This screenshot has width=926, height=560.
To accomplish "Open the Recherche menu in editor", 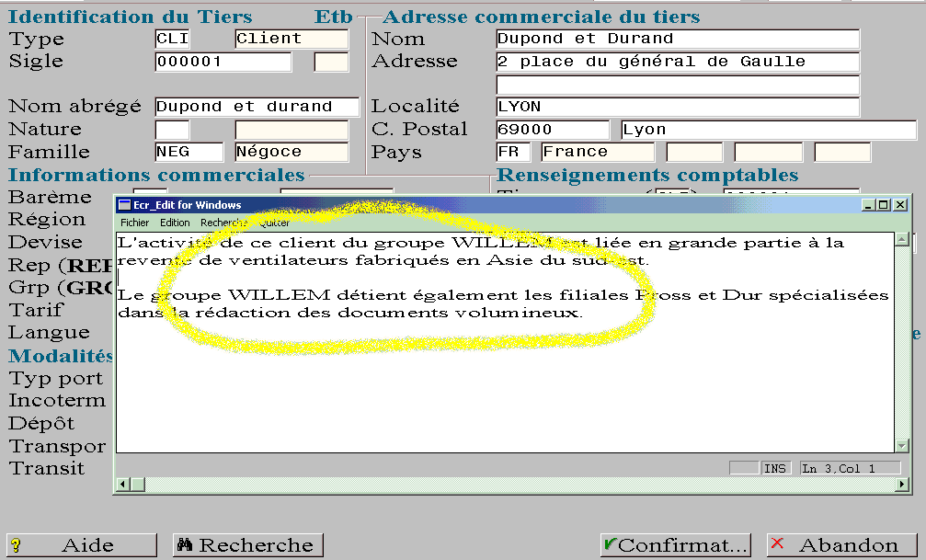I will tap(223, 223).
